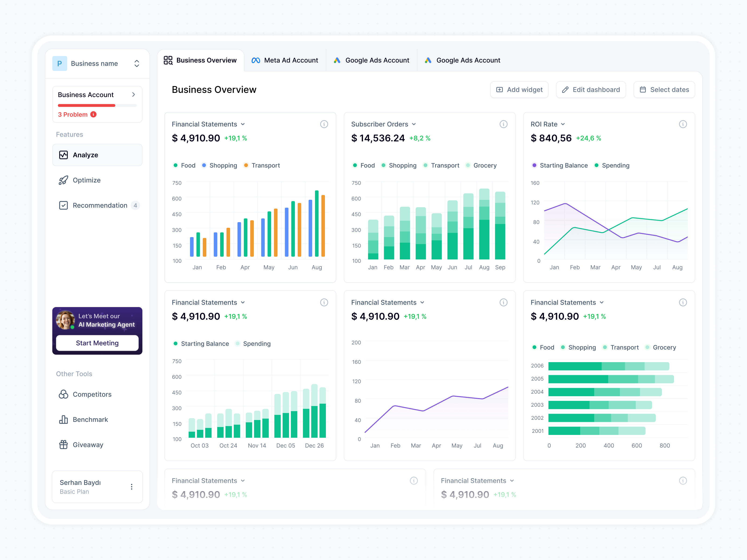Image resolution: width=747 pixels, height=560 pixels.
Task: Click the Add widget button
Action: tap(519, 89)
